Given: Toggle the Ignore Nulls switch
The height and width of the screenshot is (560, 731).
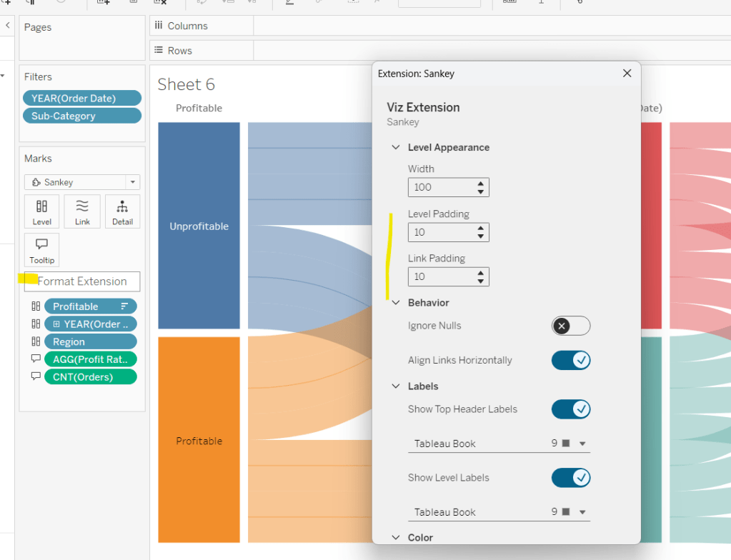Looking at the screenshot, I should (x=570, y=326).
